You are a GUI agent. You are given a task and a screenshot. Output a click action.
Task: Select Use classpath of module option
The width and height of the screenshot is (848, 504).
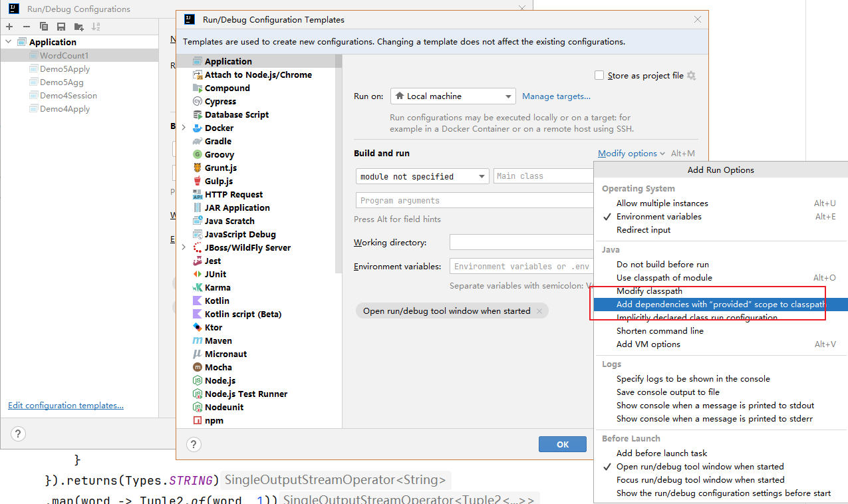click(x=720, y=278)
